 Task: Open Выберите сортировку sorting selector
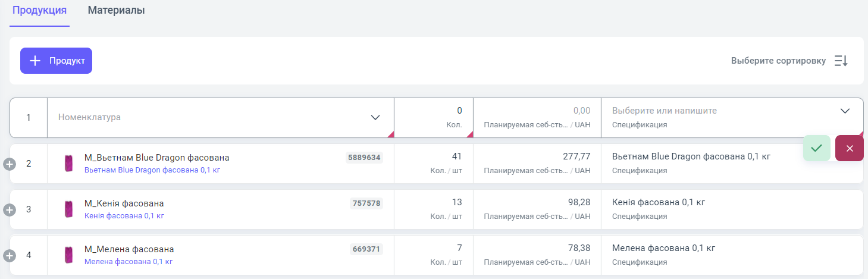pyautogui.click(x=778, y=61)
